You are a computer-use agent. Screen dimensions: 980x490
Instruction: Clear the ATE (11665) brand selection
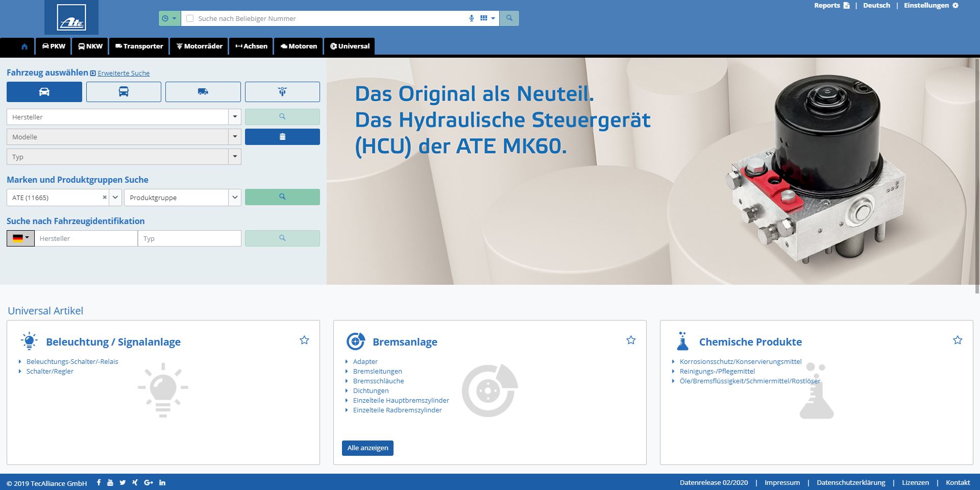tap(105, 197)
